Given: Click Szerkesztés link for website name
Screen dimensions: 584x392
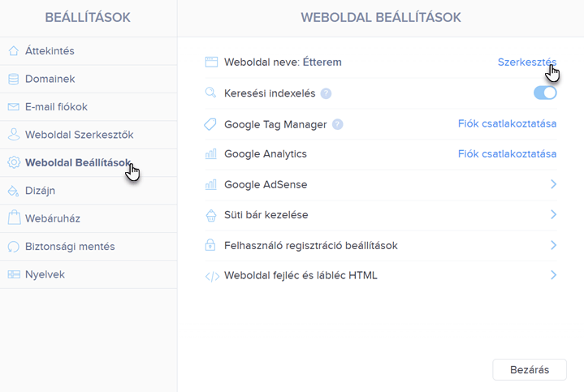Looking at the screenshot, I should tap(527, 62).
